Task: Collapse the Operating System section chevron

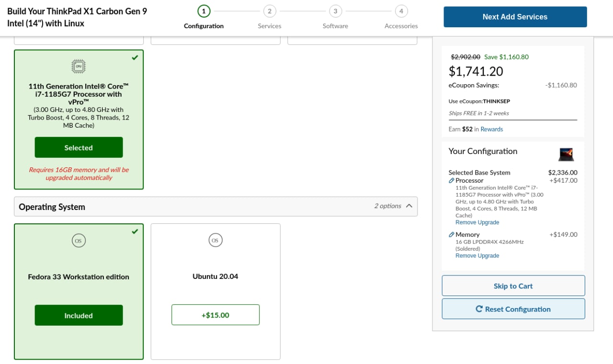Action: click(x=409, y=206)
